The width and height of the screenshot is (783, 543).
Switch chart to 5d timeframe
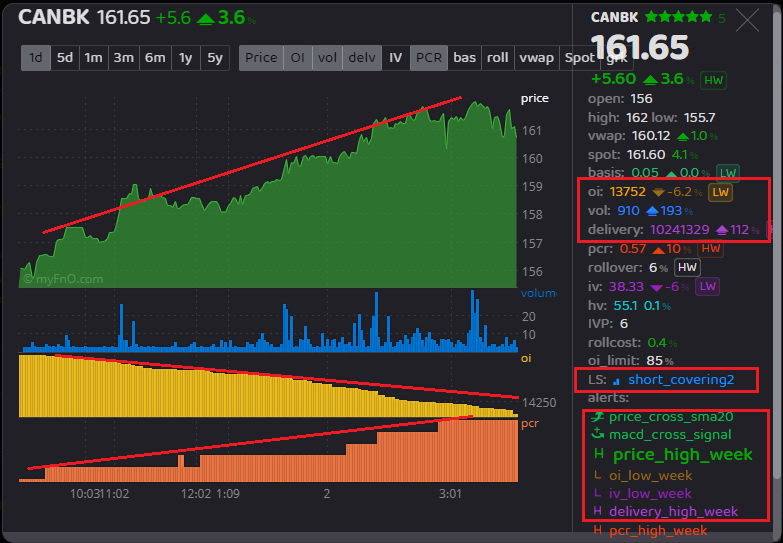65,58
